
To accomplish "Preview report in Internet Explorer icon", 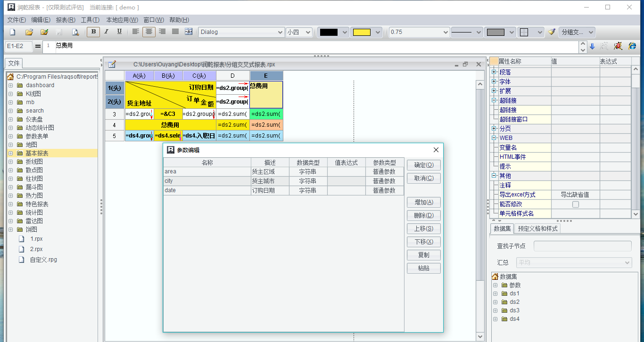I will pos(632,46).
